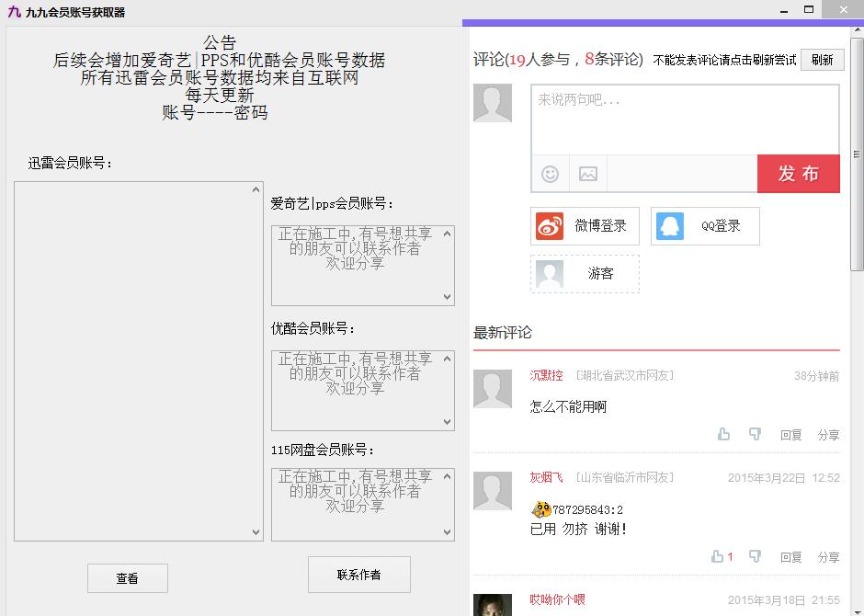The image size is (864, 616).
Task: Reply to 沉默控 via 回复 link
Action: [x=790, y=434]
